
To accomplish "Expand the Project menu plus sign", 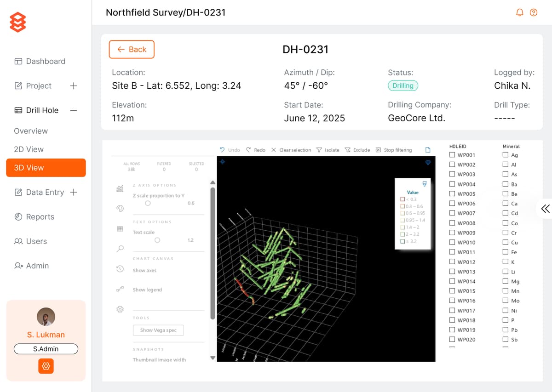I will click(74, 86).
